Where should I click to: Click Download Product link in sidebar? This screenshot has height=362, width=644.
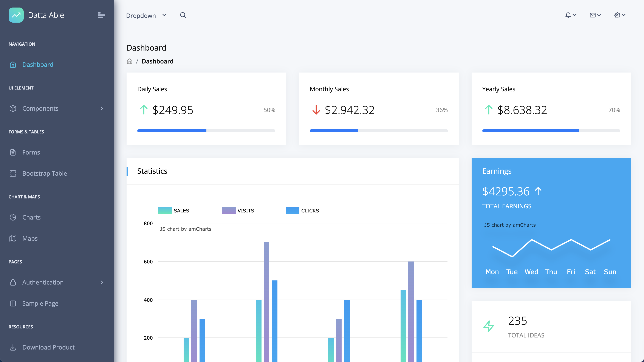(48, 347)
